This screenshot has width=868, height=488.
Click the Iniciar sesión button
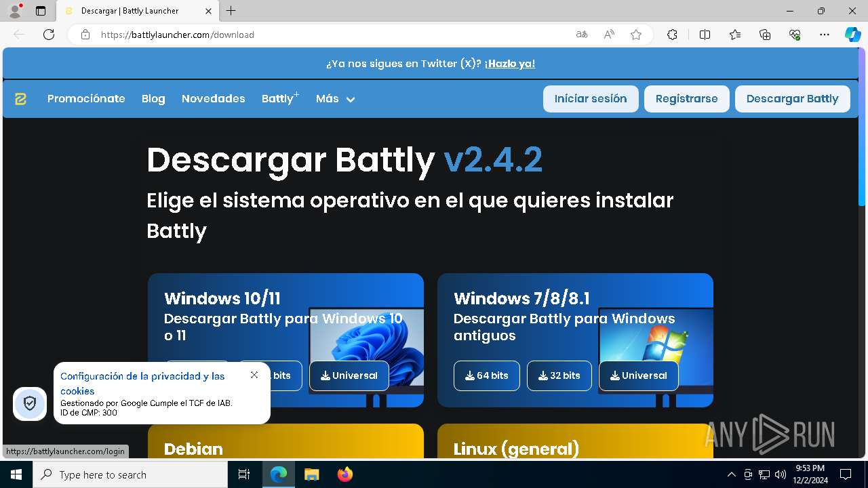591,99
